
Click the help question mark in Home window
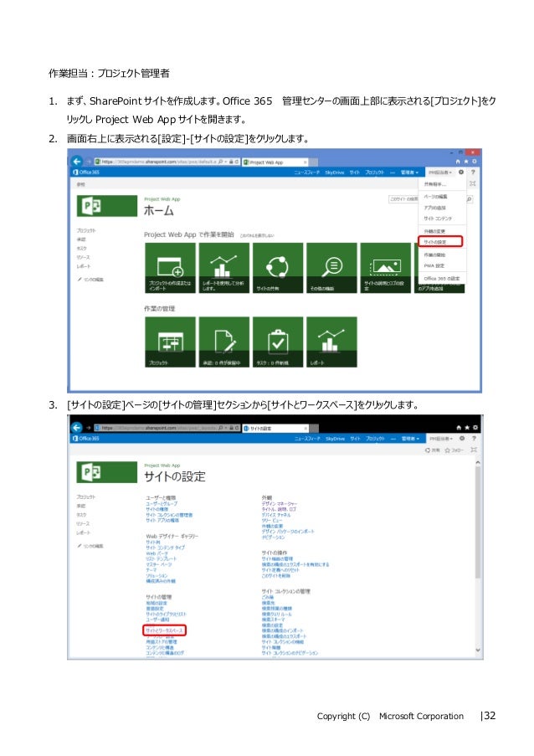pyautogui.click(x=473, y=172)
